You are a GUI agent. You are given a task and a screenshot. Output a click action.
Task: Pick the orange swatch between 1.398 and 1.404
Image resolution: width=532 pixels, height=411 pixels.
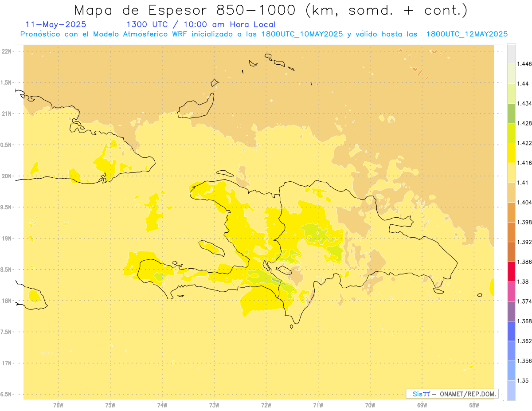pos(511,212)
